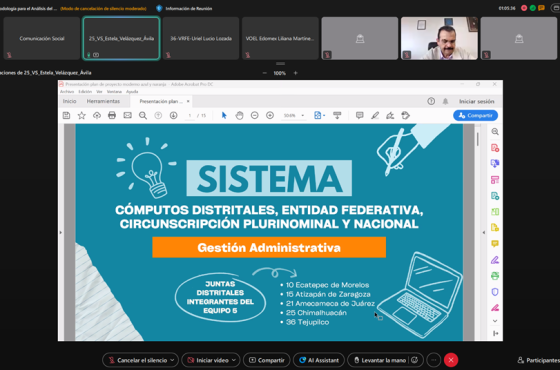Click Iniciar sesión in Acrobat

(476, 101)
